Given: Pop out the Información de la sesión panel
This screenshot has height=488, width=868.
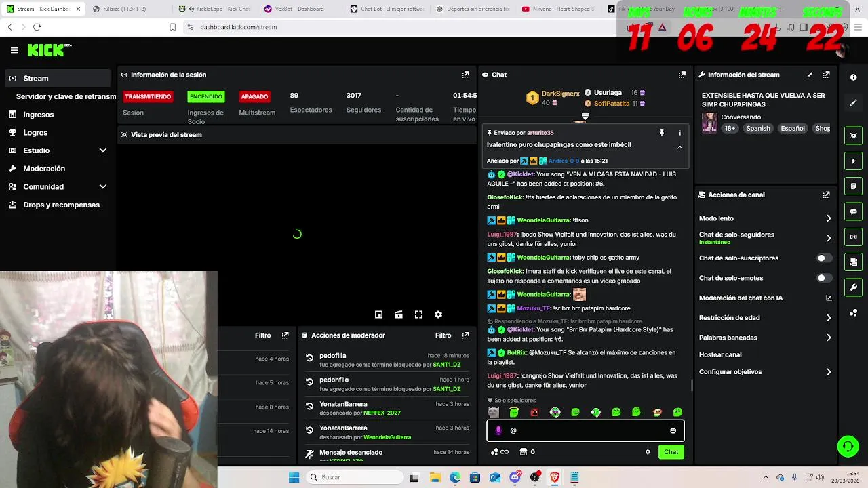Looking at the screenshot, I should (x=465, y=75).
